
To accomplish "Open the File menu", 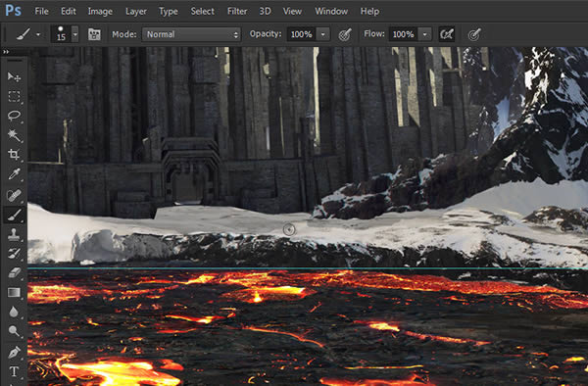I will 41,11.
